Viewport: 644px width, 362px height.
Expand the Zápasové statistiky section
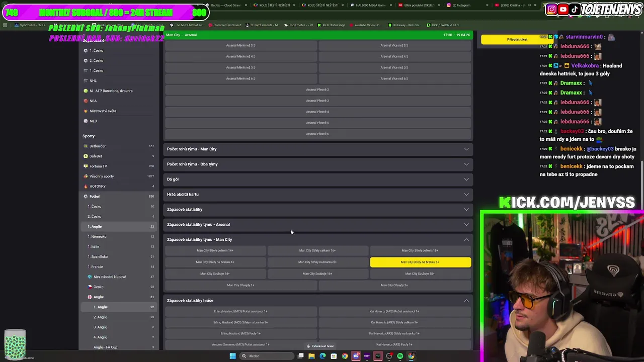click(x=317, y=209)
